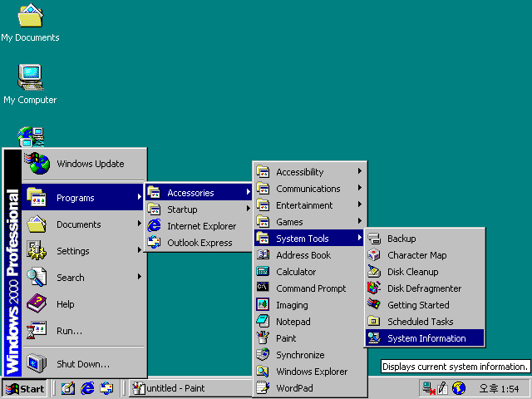
Task: Click the Command Prompt icon
Action: click(263, 288)
